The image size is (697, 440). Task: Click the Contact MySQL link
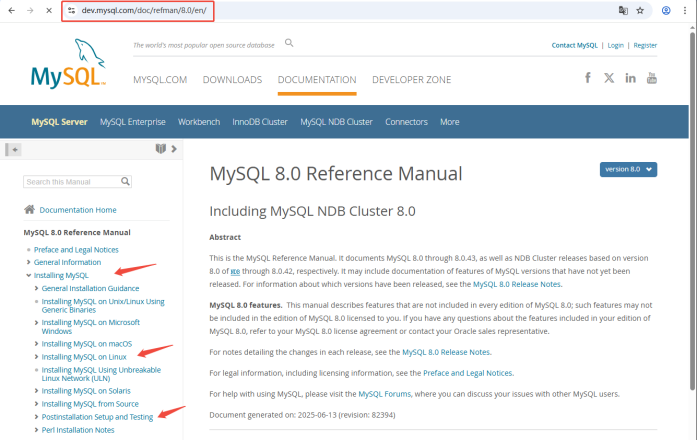coord(574,45)
